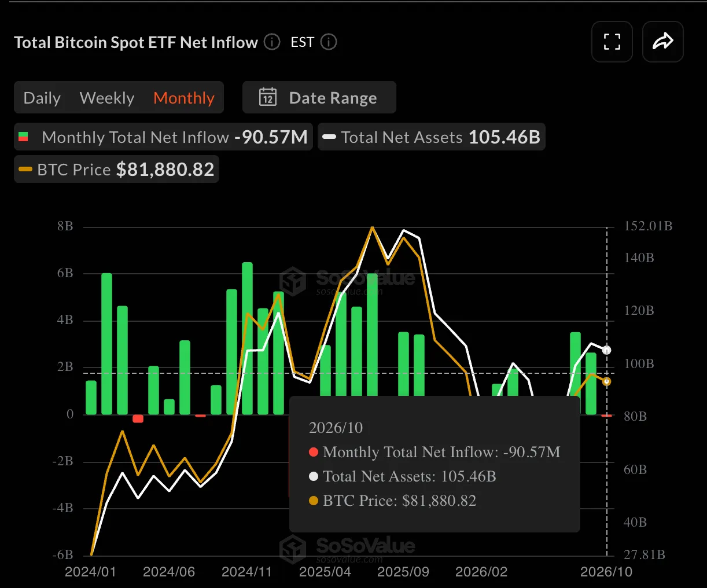The width and height of the screenshot is (707, 588).
Task: Share the chart with the arrow icon
Action: point(663,42)
